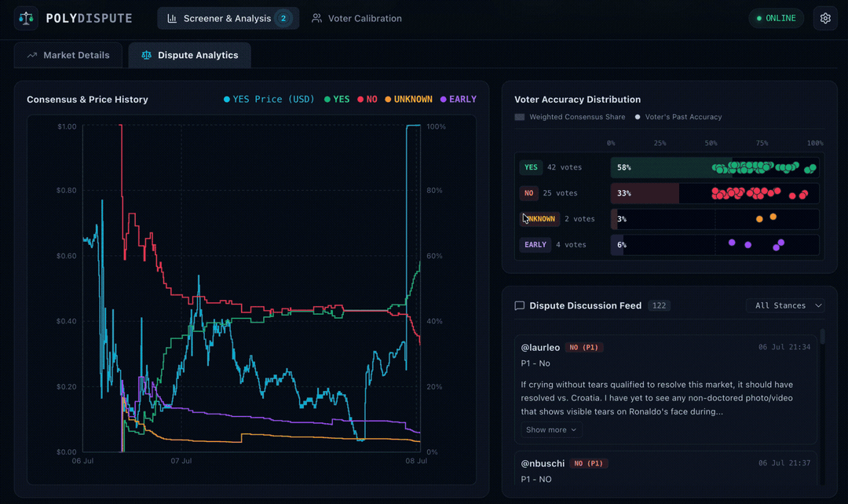Click the YES outcome badge with 42 votes
The height and width of the screenshot is (504, 848).
click(x=531, y=168)
